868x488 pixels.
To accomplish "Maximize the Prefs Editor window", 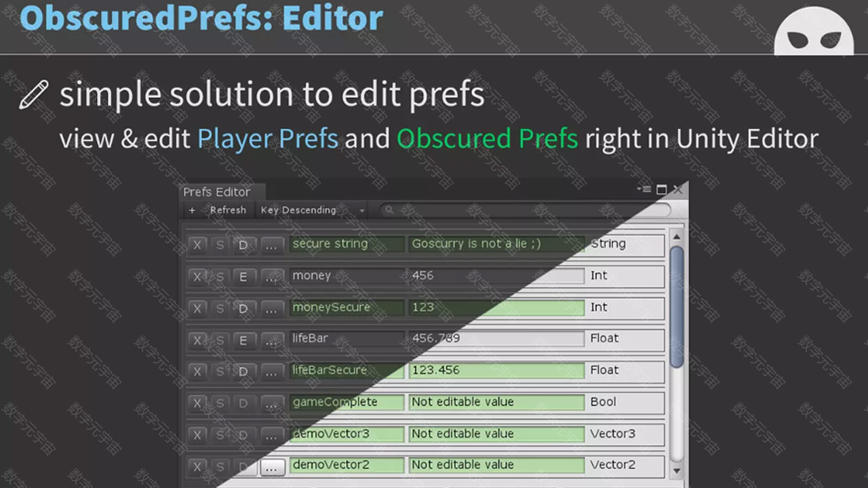I will pos(662,190).
